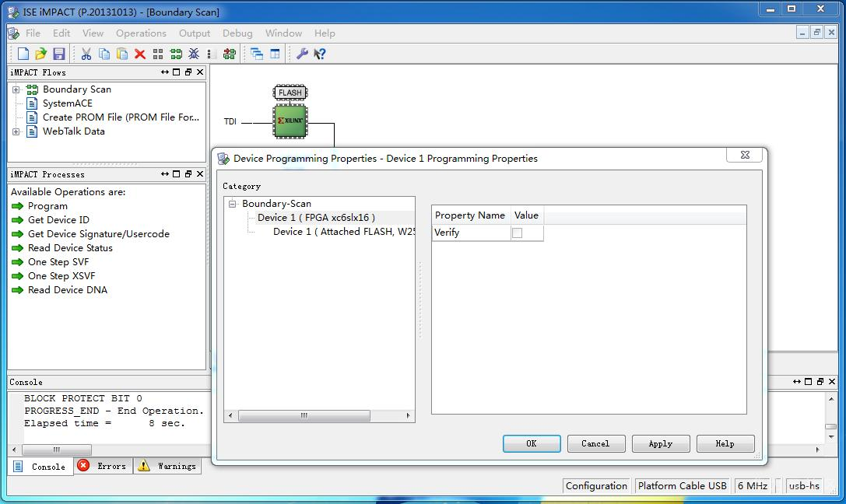Open the Debug menu
The image size is (846, 504).
coord(237,33)
